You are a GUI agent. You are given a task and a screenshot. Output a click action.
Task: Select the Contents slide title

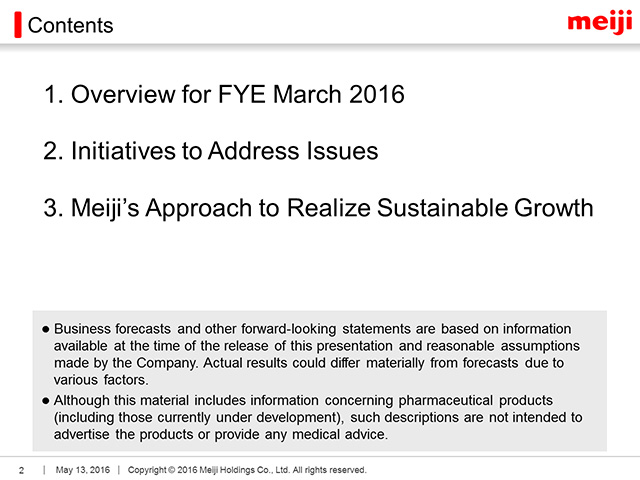tap(70, 25)
